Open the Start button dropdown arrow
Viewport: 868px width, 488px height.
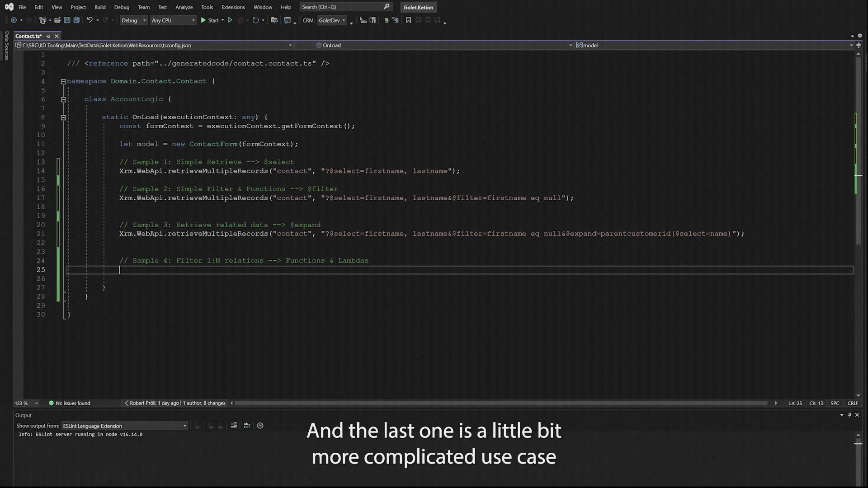(222, 20)
